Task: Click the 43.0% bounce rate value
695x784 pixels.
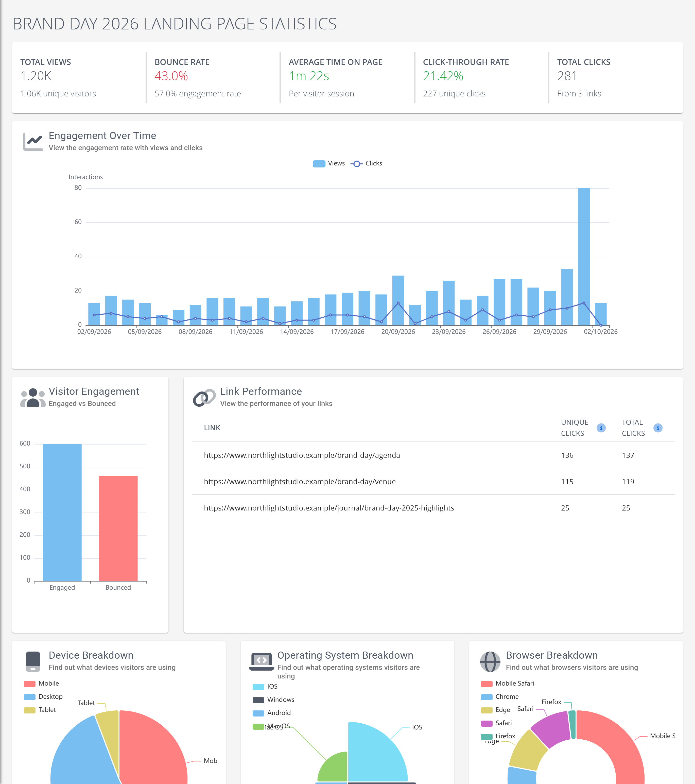Action: click(x=171, y=76)
